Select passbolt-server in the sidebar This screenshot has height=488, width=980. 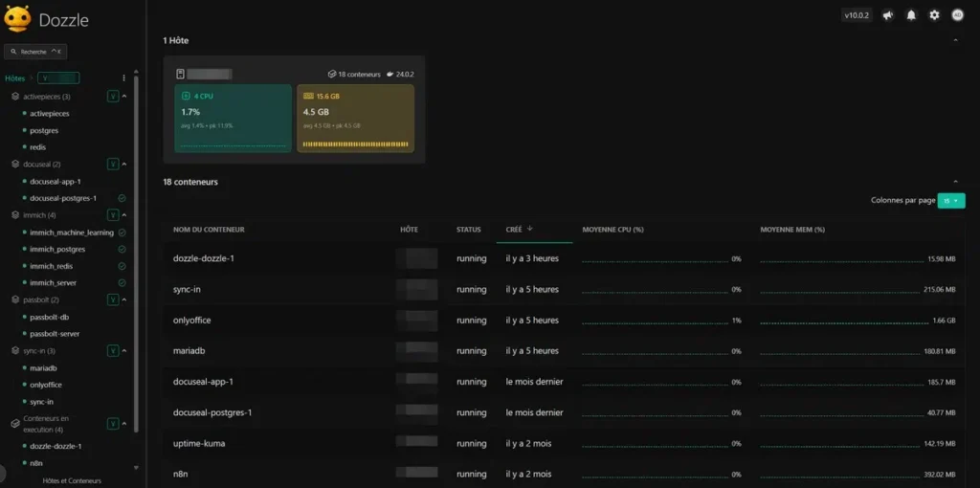[55, 334]
